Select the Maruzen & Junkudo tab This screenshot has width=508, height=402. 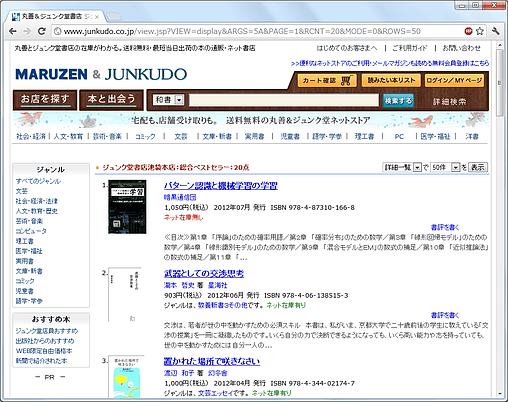[56, 16]
